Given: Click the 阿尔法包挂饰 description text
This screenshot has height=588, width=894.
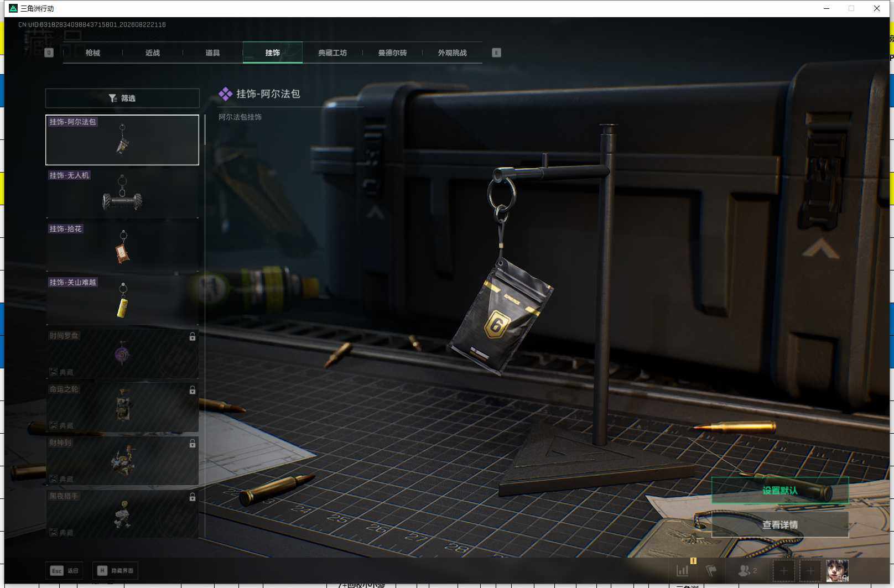Looking at the screenshot, I should [x=240, y=117].
